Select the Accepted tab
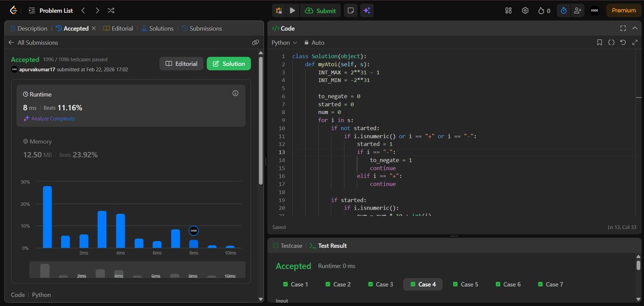644x306 pixels. click(72, 28)
